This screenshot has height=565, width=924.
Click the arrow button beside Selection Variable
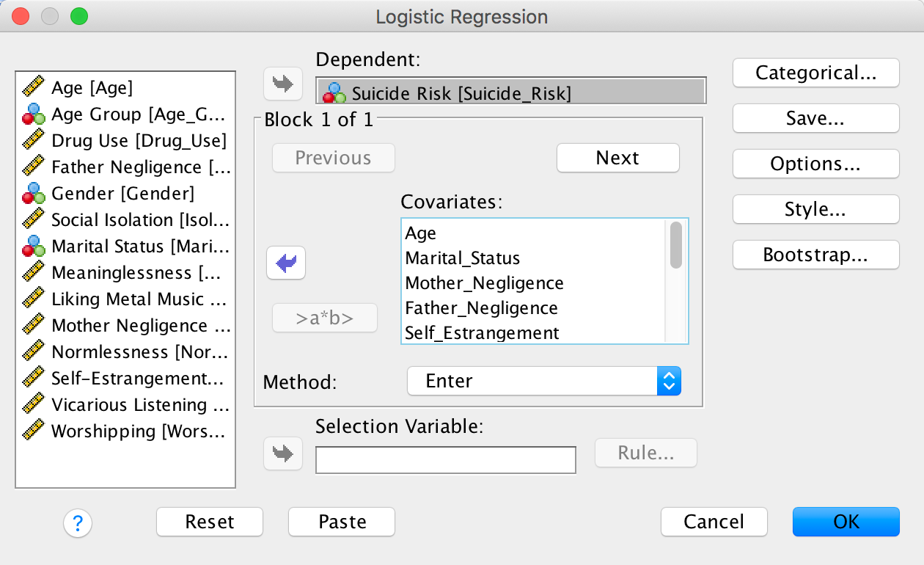click(x=282, y=453)
